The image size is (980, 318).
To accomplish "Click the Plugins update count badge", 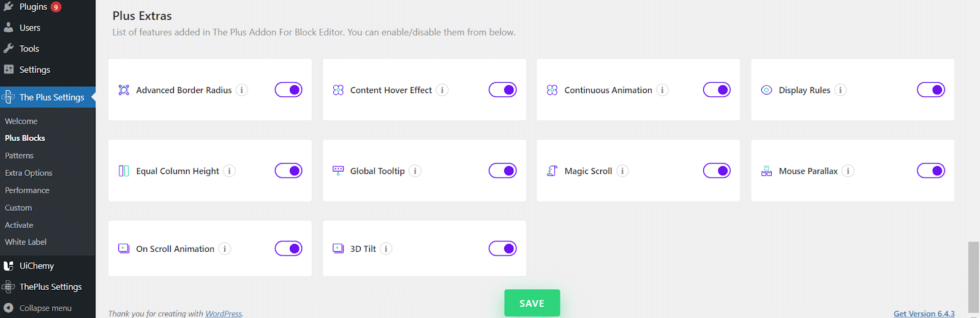I will point(56,7).
